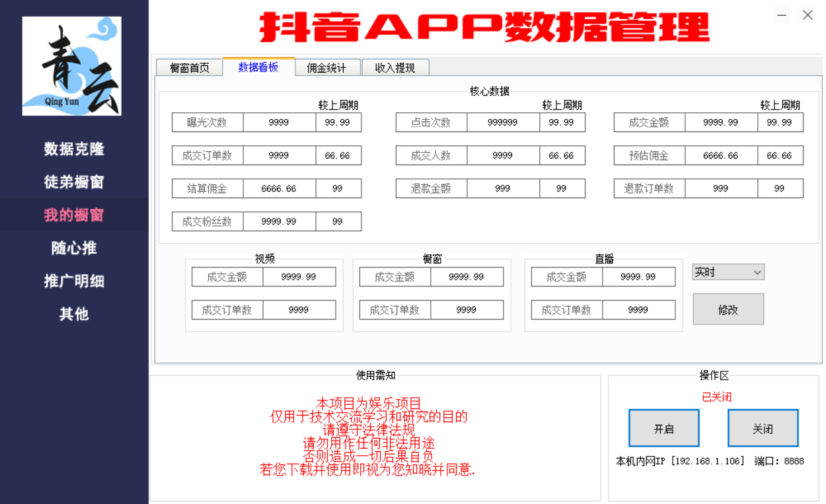Screen dimensions: 826x504
Task: Close the application window
Action: [807, 15]
